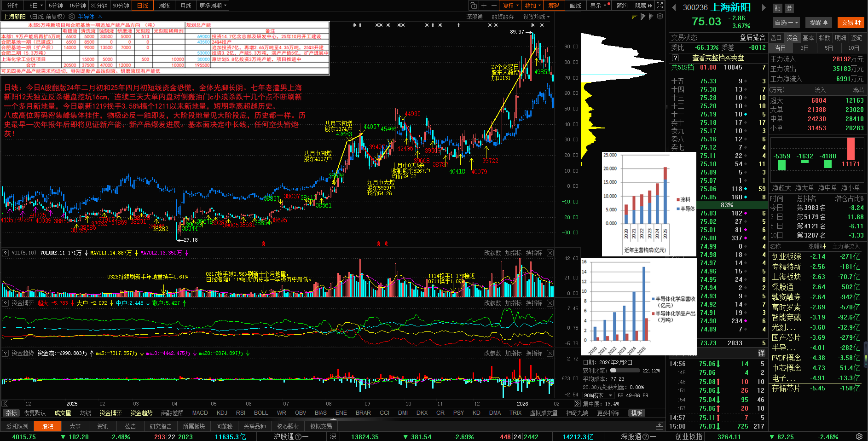
Task: Click the chart lock icon
Action: pyautogui.click(x=474, y=6)
